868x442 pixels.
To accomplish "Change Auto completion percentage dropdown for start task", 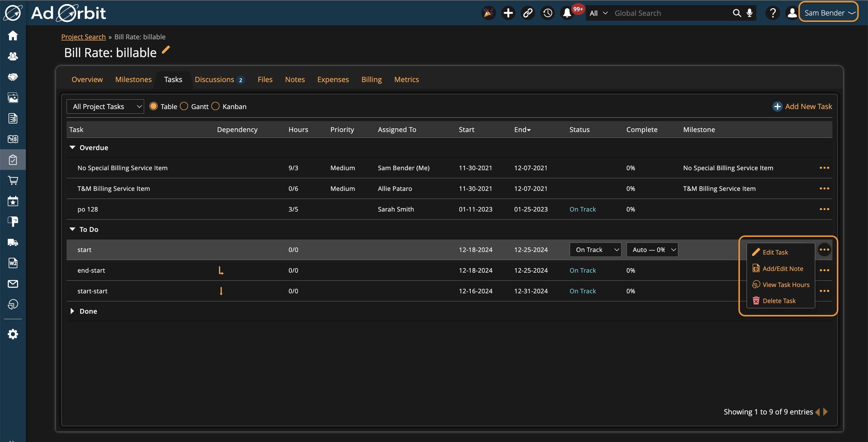I will pos(651,250).
